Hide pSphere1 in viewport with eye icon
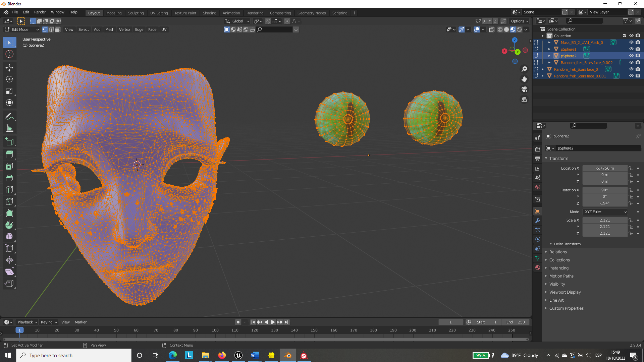Image resolution: width=644 pixels, height=362 pixels. (631, 49)
